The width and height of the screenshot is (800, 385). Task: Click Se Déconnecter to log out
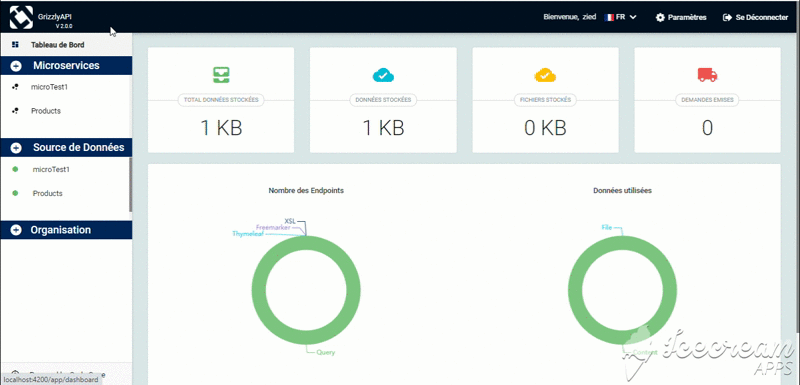coord(756,17)
